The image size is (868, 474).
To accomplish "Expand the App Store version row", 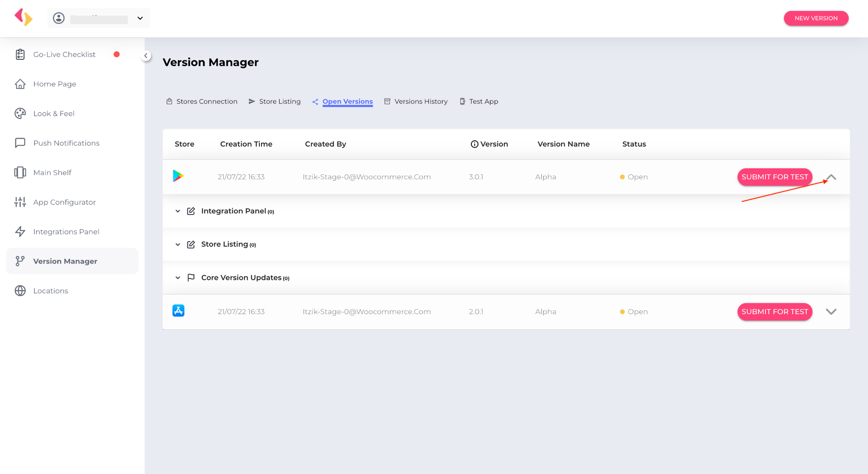I will point(831,312).
